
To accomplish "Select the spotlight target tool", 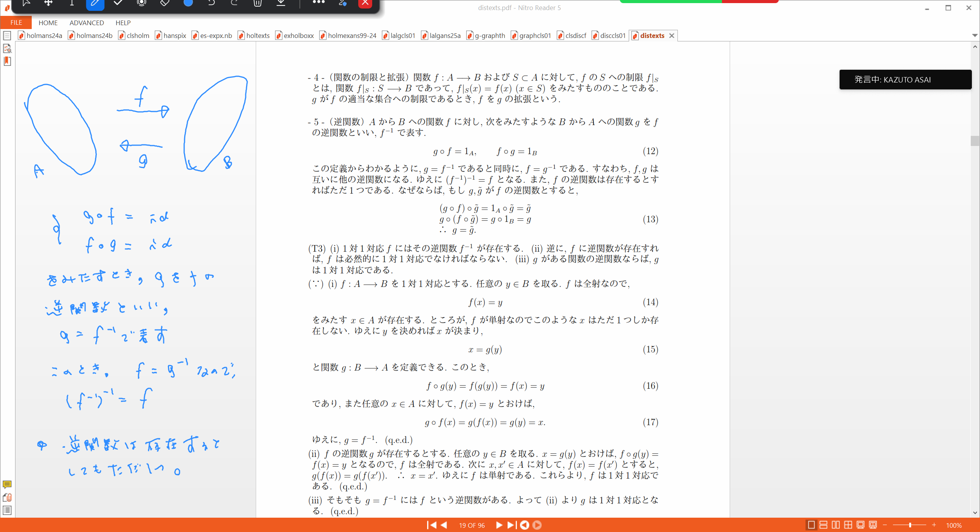I will coord(142,3).
